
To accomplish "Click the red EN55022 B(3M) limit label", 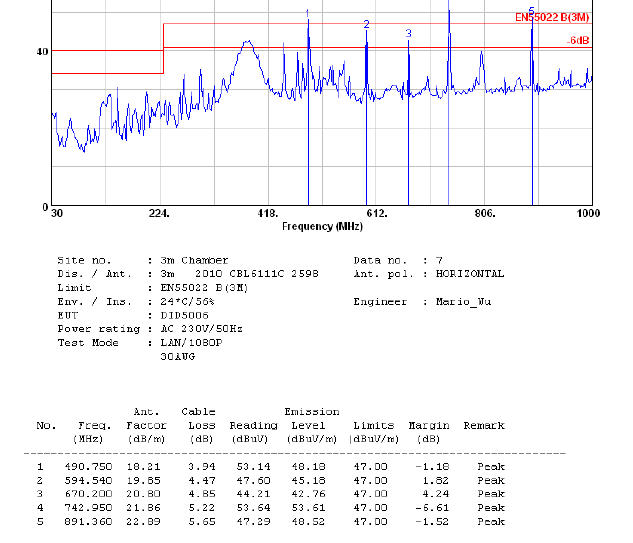I will click(552, 17).
